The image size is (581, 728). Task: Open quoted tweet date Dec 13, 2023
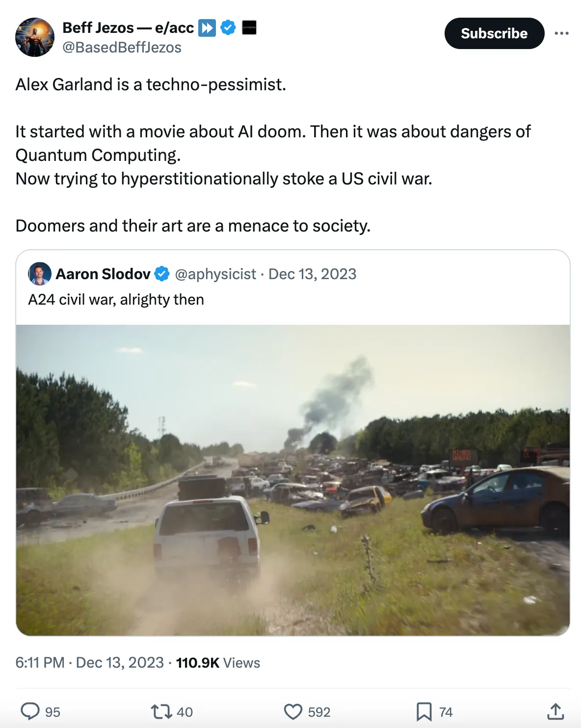312,274
